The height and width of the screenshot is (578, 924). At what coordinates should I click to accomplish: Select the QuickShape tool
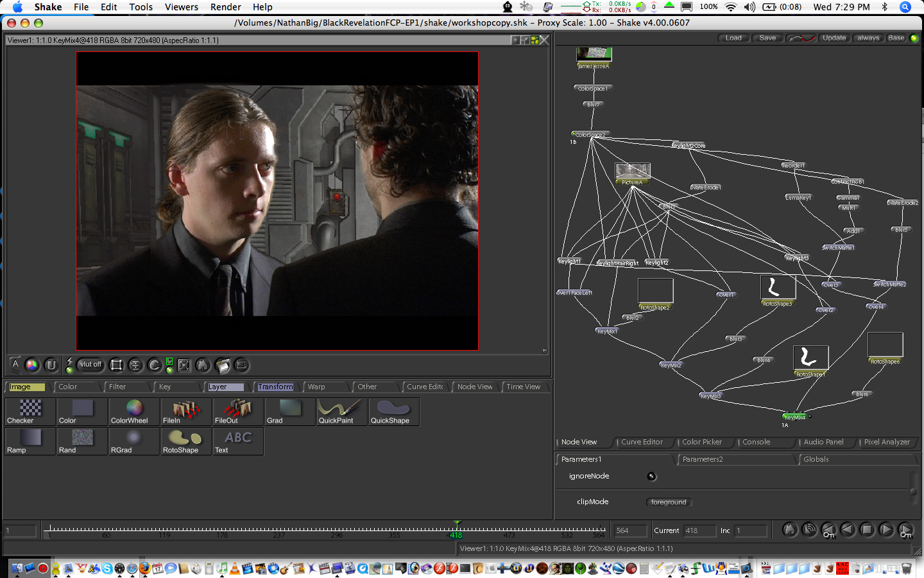pos(394,412)
